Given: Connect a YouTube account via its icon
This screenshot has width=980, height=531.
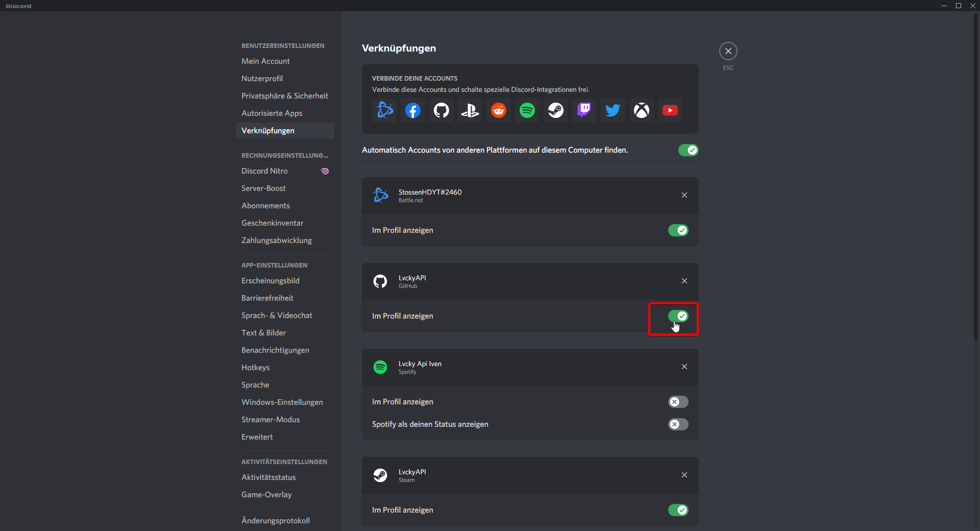Looking at the screenshot, I should [670, 110].
